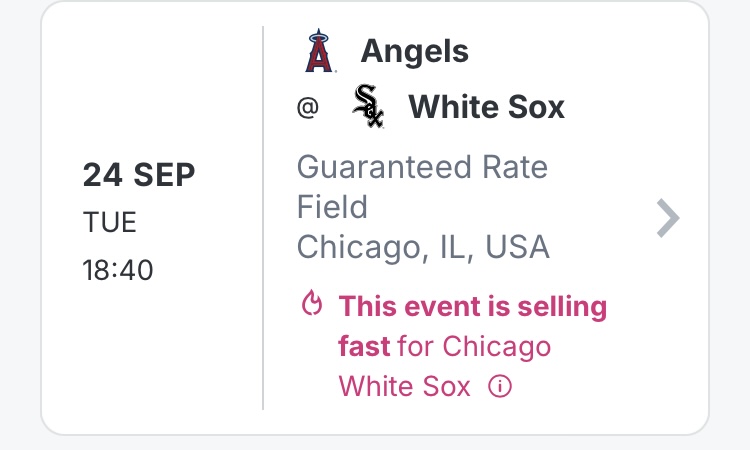
Task: Click the TUE weekday label
Action: (109, 222)
